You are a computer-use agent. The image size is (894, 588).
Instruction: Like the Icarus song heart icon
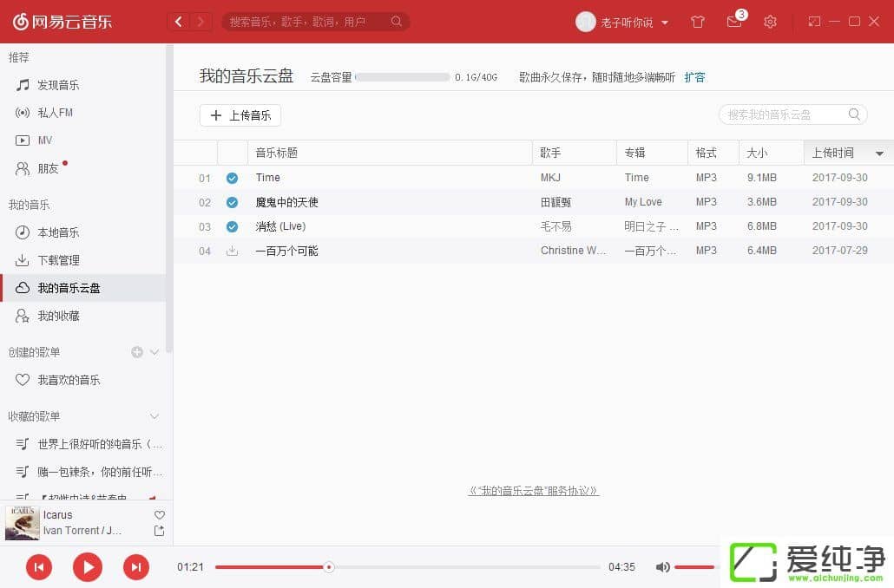pyautogui.click(x=159, y=515)
